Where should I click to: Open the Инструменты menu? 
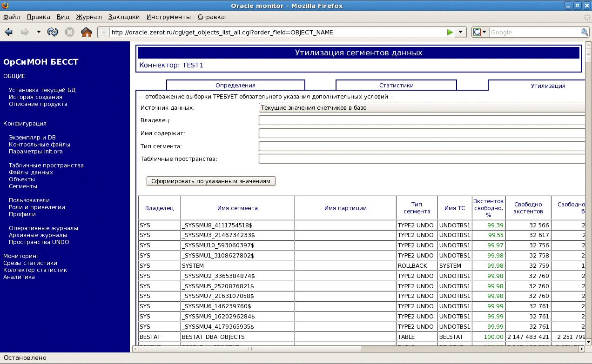[x=168, y=17]
